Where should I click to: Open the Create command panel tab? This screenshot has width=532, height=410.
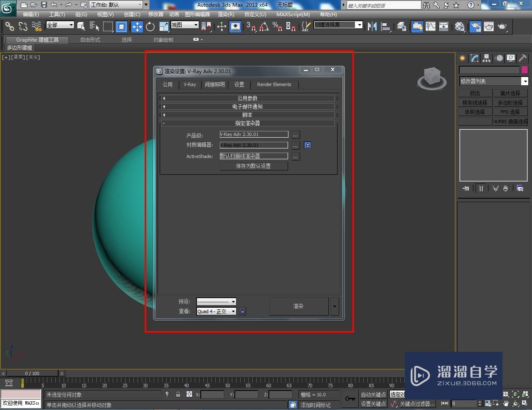click(x=463, y=58)
